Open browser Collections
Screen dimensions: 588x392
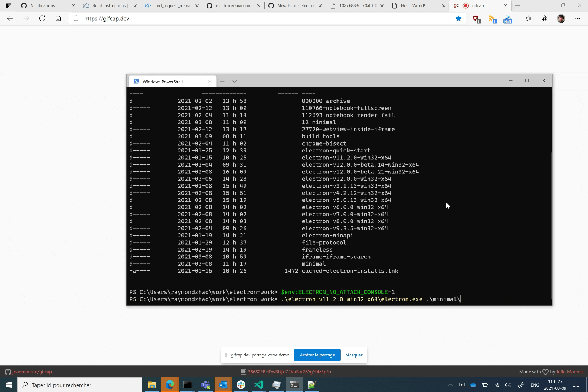pos(544,19)
